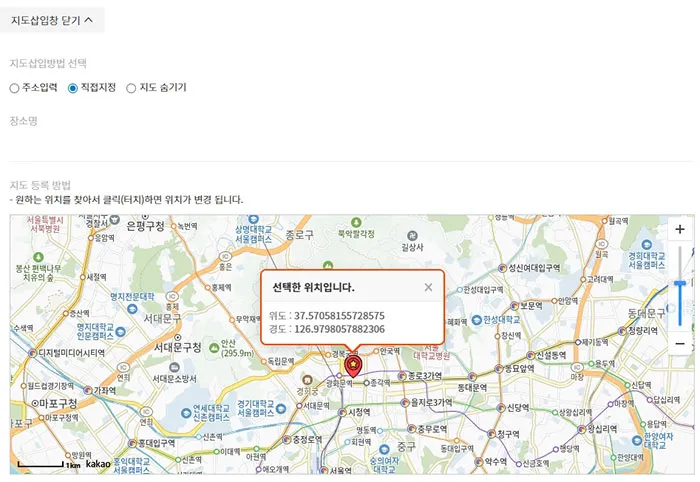The width and height of the screenshot is (700, 482).
Task: Click the 봉산 편백나무 치유의 숲 icon
Action: (38, 257)
